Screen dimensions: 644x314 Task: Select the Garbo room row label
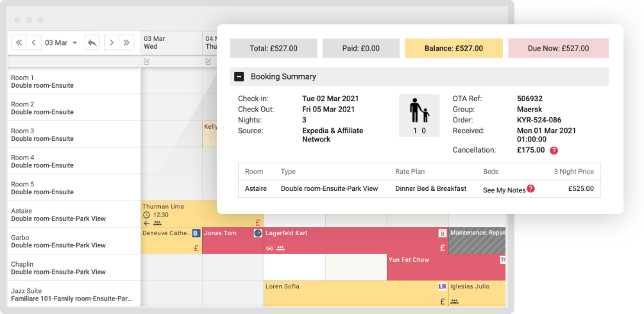(74, 241)
